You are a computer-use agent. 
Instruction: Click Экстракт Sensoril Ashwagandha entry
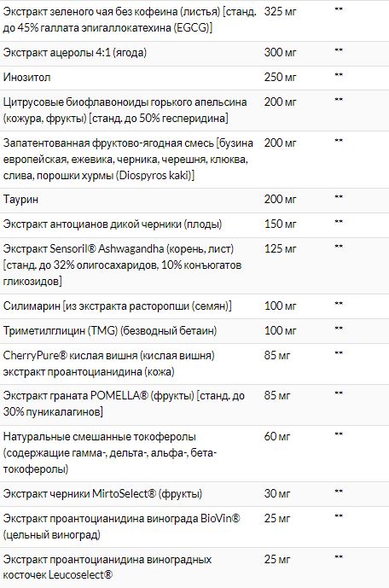(x=122, y=265)
